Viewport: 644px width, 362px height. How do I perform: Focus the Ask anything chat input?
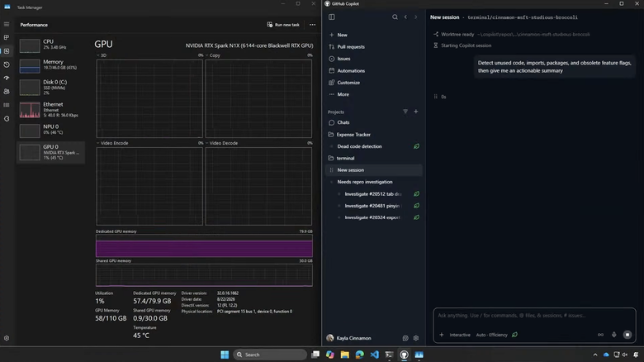pos(534,316)
